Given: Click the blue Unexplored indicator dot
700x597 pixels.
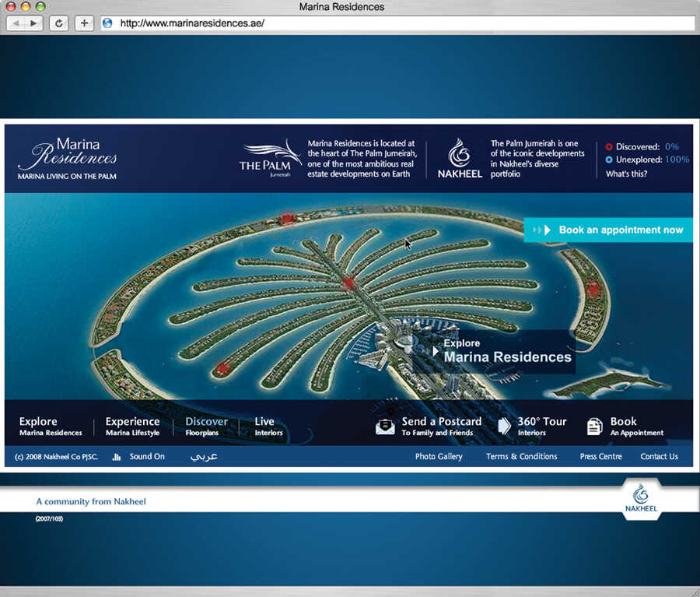Looking at the screenshot, I should coord(609,160).
